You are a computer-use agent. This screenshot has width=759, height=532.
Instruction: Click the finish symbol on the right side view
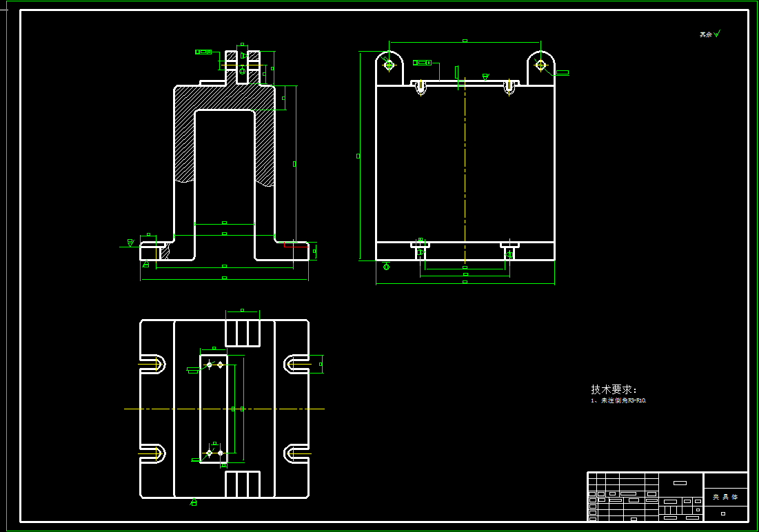(x=485, y=76)
